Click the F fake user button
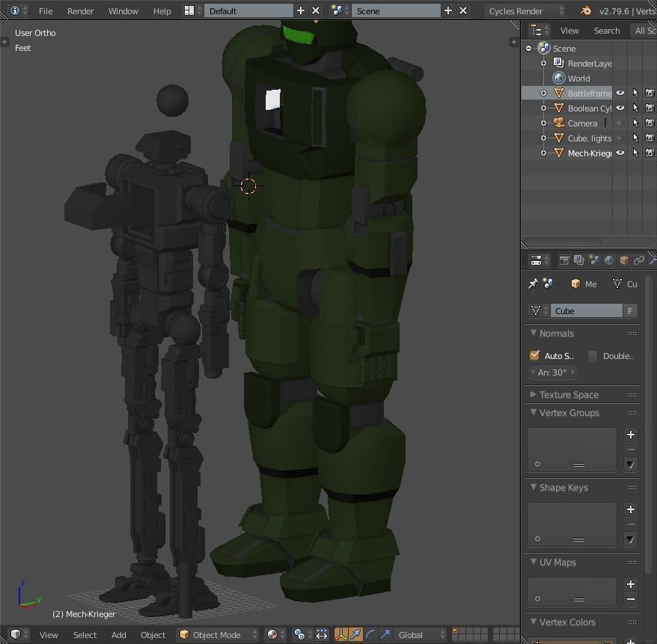The image size is (657, 644). (630, 310)
